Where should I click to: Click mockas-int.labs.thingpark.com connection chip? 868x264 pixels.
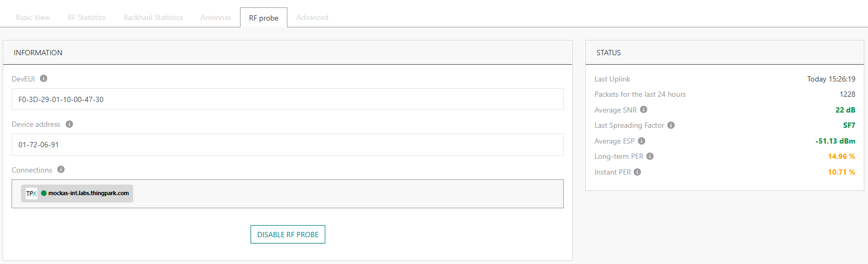coord(88,194)
